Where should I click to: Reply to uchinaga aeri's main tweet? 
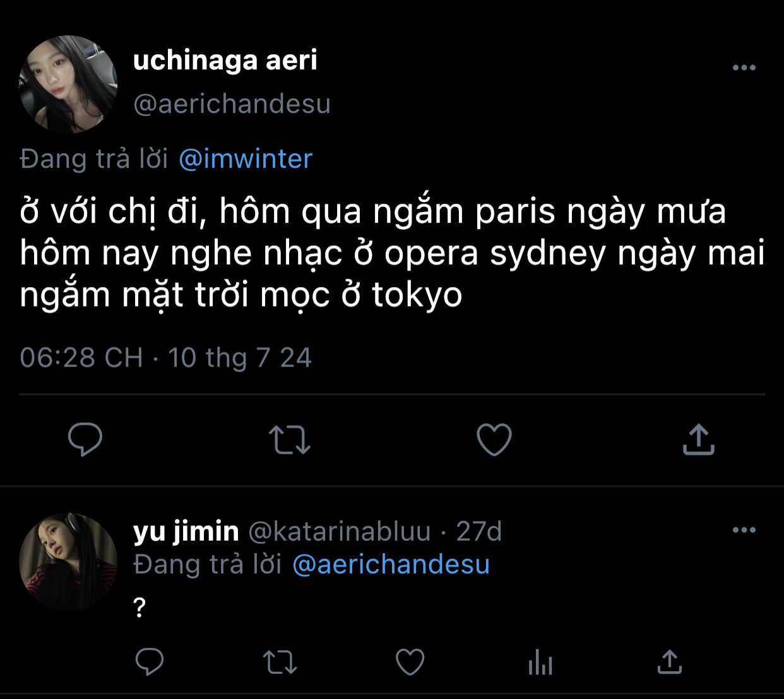click(85, 439)
